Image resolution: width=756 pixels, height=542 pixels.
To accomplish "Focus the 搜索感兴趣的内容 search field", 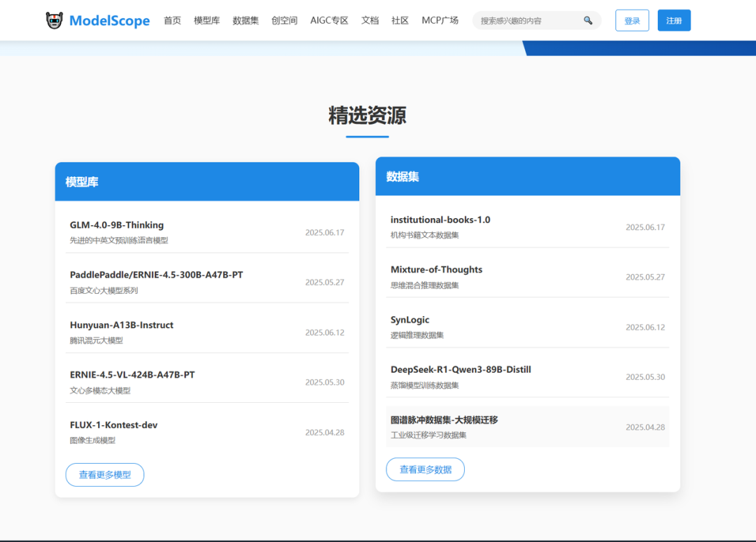I will [x=537, y=20].
